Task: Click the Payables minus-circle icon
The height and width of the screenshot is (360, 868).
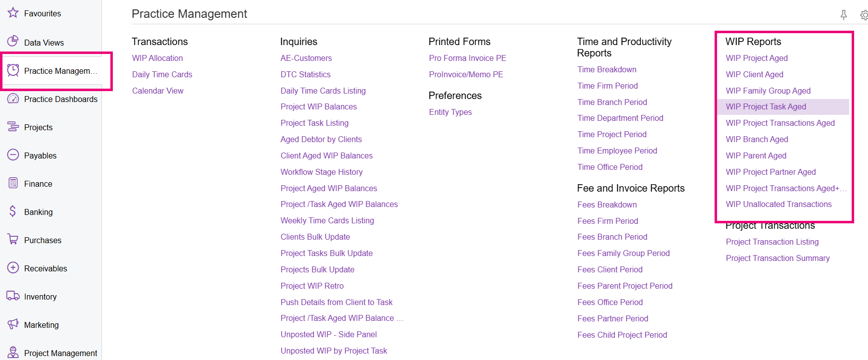Action: click(x=13, y=155)
